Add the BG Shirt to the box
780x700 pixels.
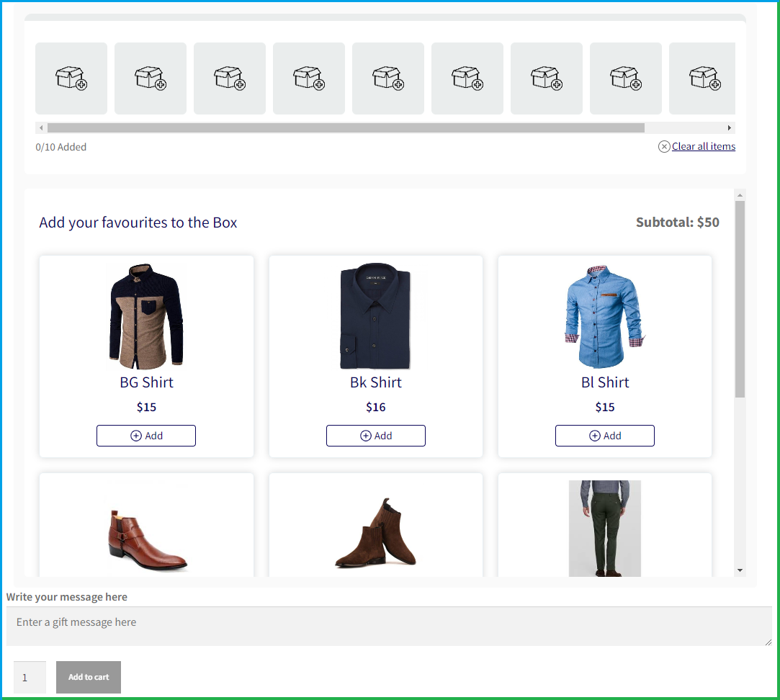(146, 435)
